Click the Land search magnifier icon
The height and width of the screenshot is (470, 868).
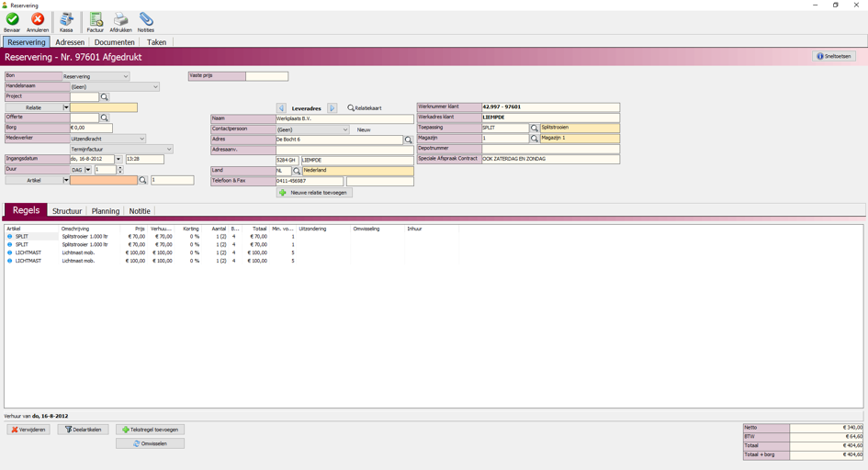[x=297, y=171]
